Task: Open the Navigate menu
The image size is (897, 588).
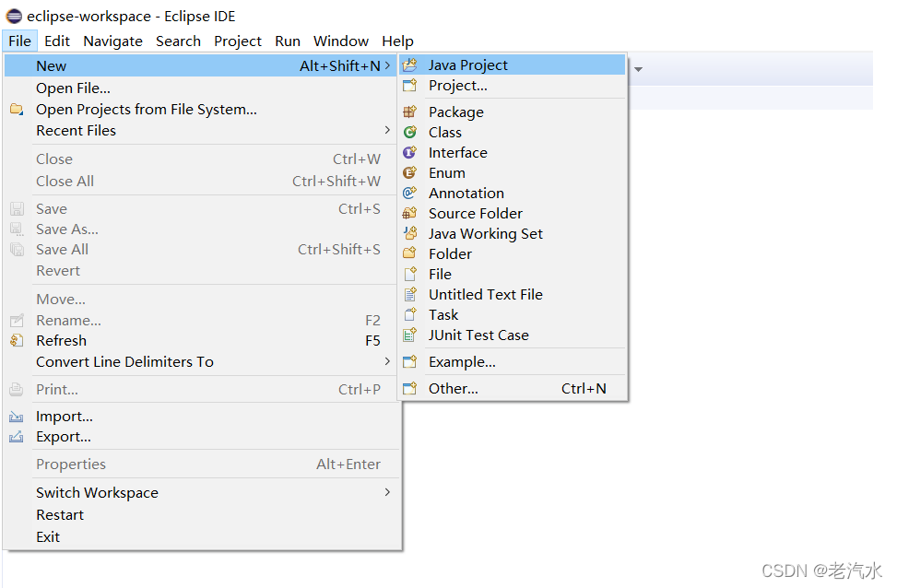Action: click(x=112, y=41)
